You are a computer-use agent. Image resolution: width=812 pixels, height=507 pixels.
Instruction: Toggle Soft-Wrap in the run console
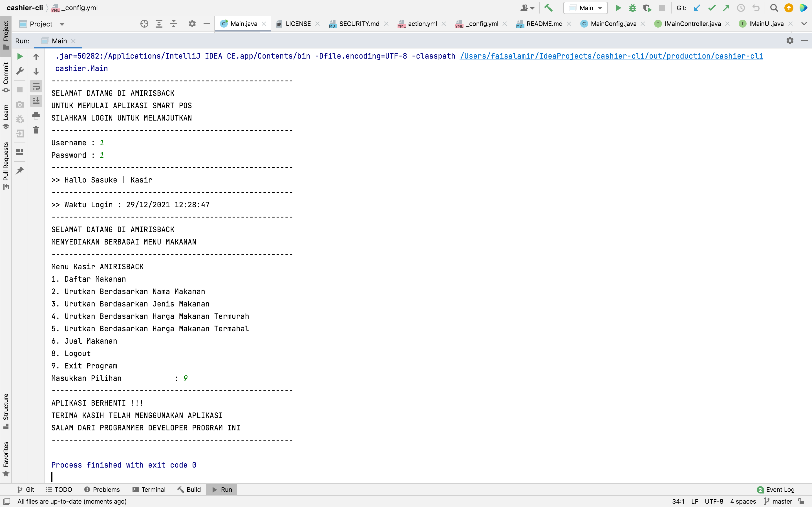[36, 86]
